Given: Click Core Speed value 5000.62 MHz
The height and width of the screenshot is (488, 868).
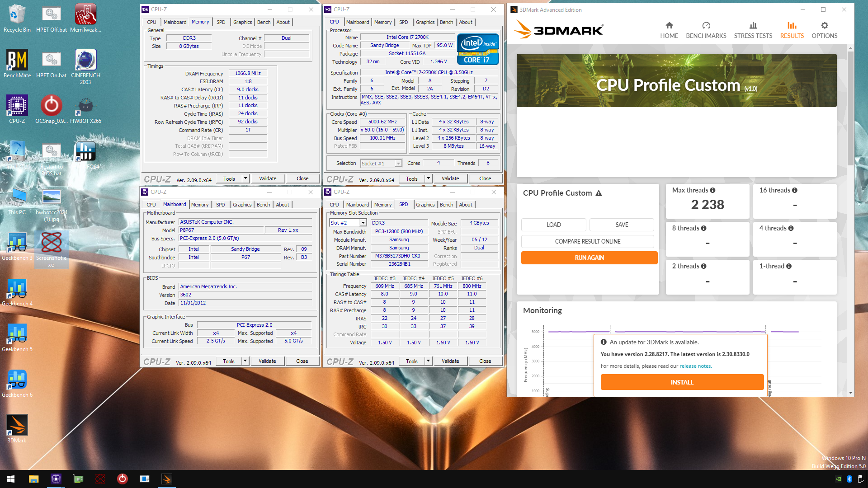Looking at the screenshot, I should 382,122.
